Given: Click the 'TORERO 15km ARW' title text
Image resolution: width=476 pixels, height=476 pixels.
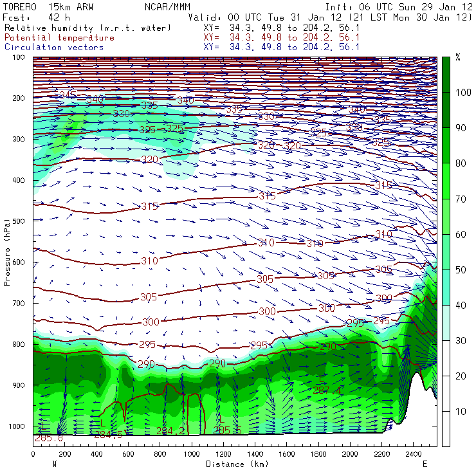Looking at the screenshot, I should pyautogui.click(x=48, y=6).
